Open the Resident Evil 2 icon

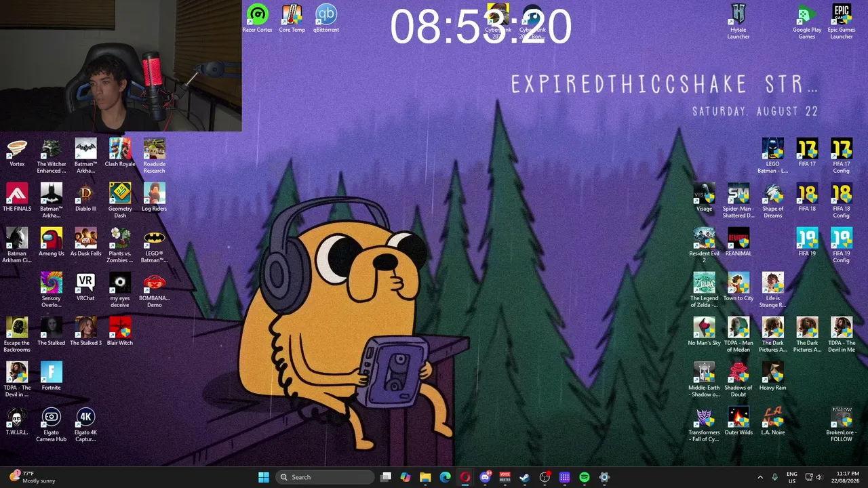705,245
